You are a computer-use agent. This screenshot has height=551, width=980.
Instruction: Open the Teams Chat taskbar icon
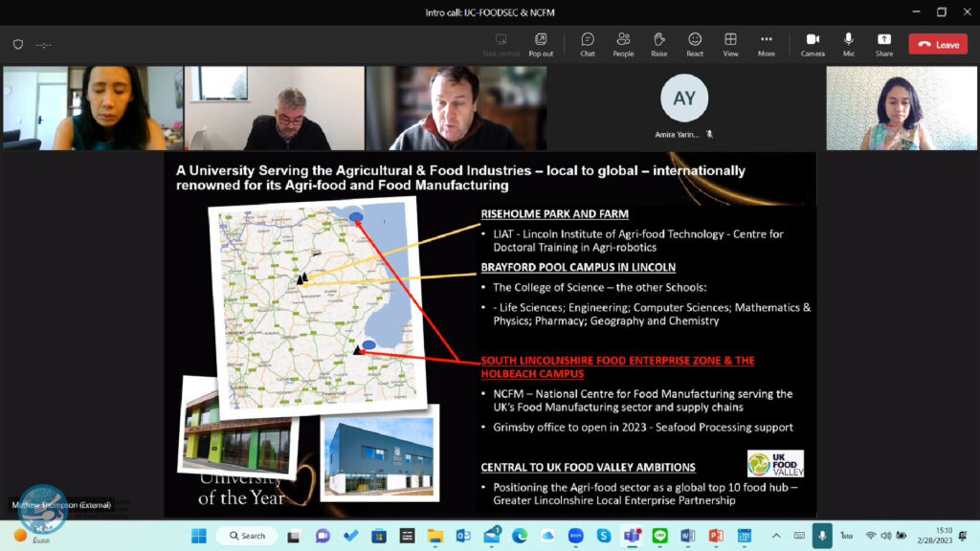tap(323, 536)
